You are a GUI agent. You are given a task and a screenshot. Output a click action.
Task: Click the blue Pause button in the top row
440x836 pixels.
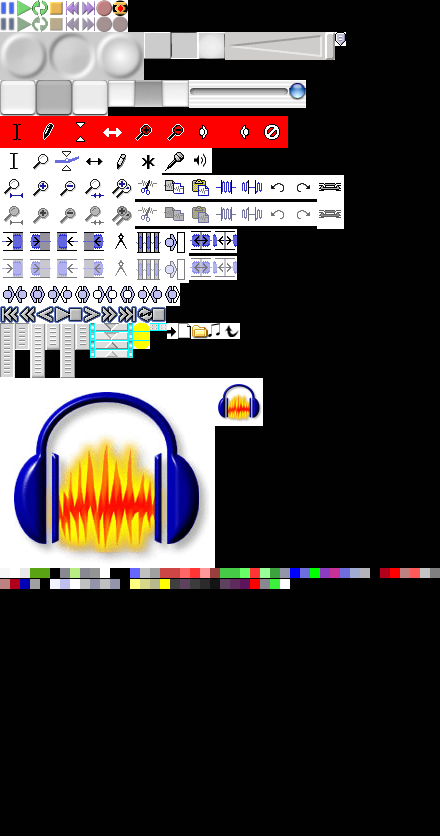7,8
